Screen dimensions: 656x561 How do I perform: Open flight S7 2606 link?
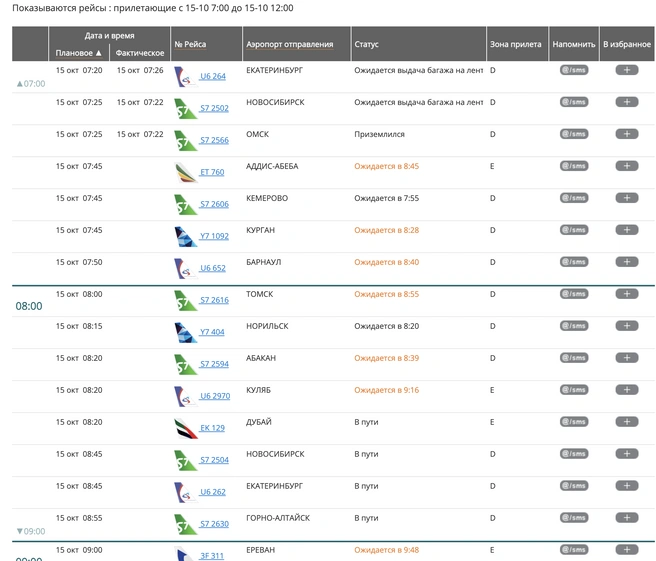214,204
